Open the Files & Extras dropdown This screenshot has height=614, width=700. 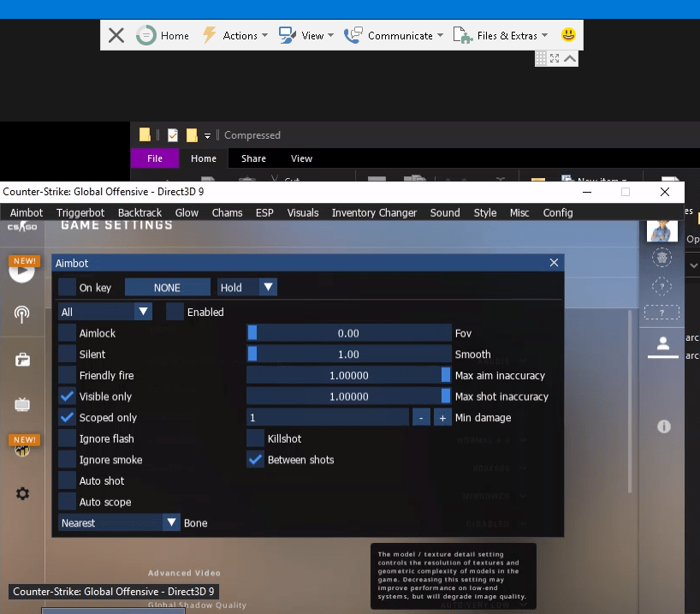[x=500, y=35]
